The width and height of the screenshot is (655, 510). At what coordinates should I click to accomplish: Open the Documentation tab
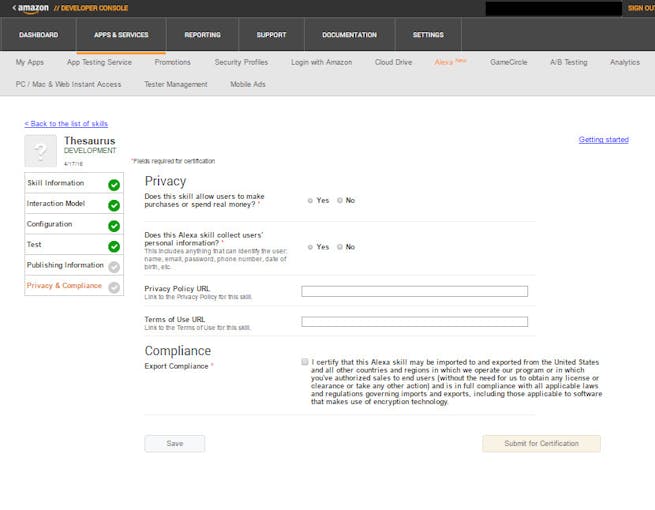[x=350, y=35]
